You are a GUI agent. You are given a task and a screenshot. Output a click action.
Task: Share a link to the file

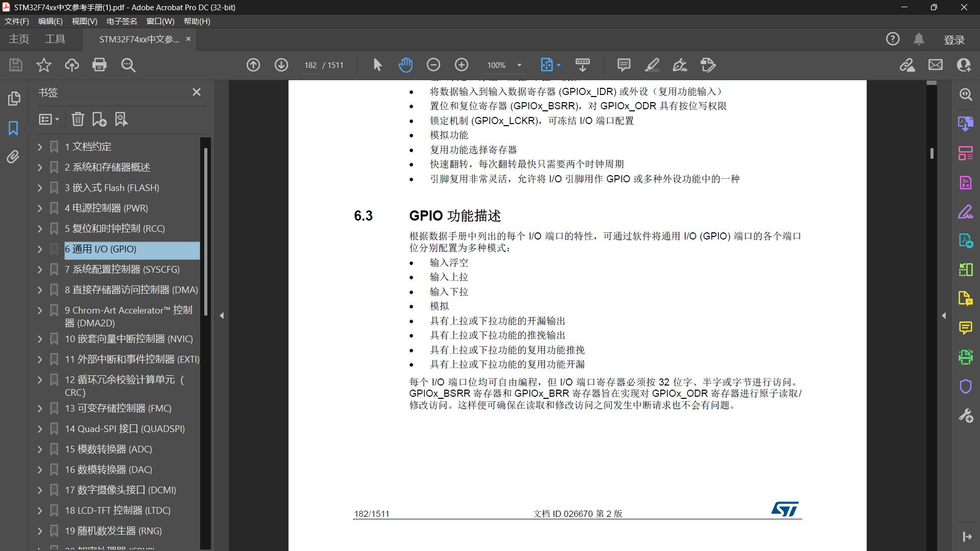click(x=907, y=65)
